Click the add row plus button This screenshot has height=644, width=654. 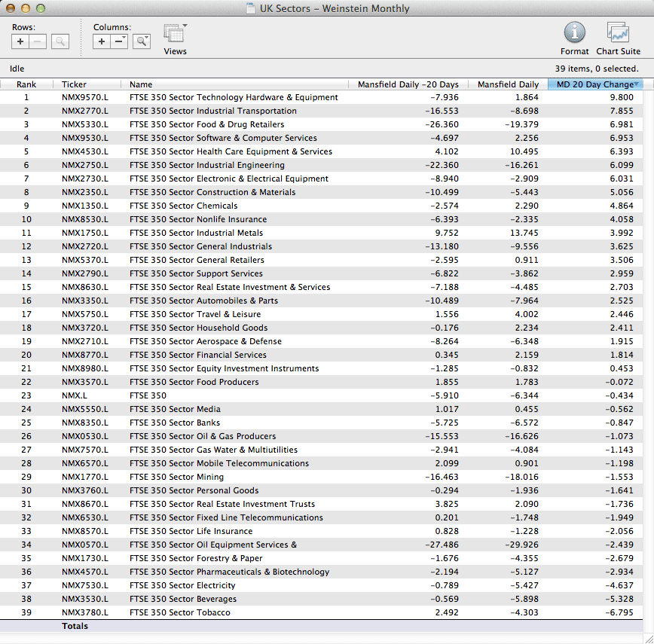coord(20,41)
